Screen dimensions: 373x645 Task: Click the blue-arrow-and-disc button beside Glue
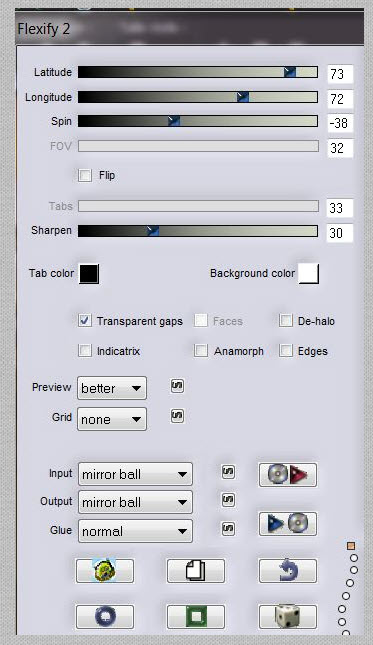(x=288, y=524)
